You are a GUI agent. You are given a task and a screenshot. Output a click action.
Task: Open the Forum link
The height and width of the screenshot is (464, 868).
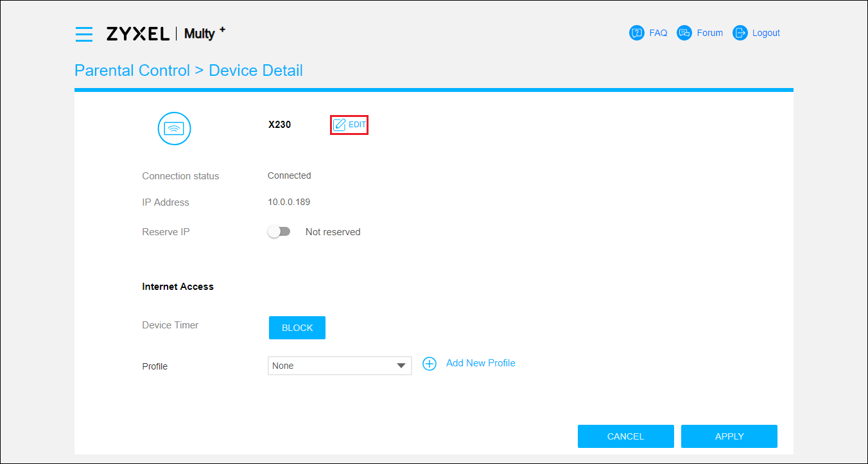click(x=710, y=33)
